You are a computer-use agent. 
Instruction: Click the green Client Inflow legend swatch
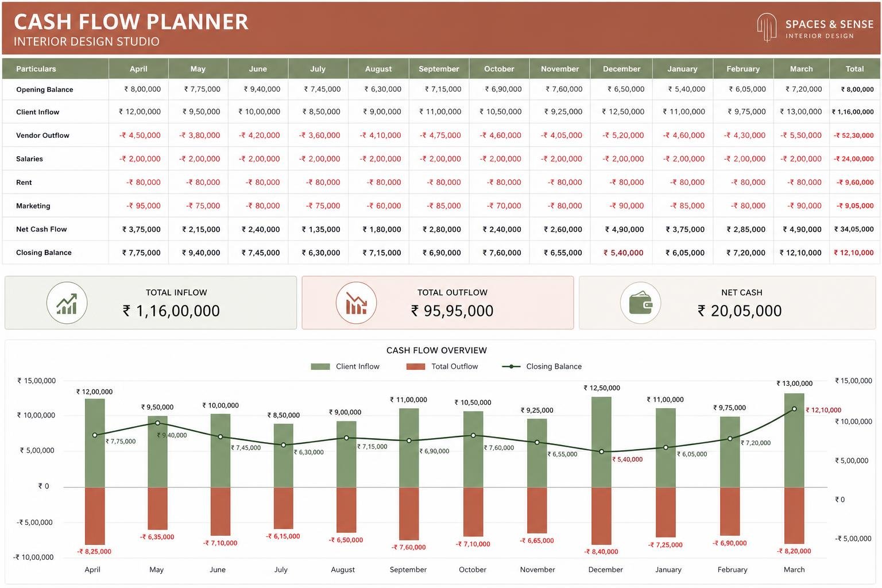pos(320,366)
